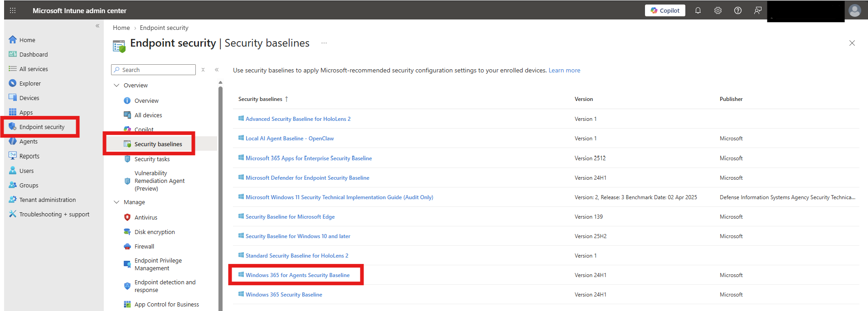
Task: Open Advanced Security Baseline for HoloLens 2
Action: (298, 119)
